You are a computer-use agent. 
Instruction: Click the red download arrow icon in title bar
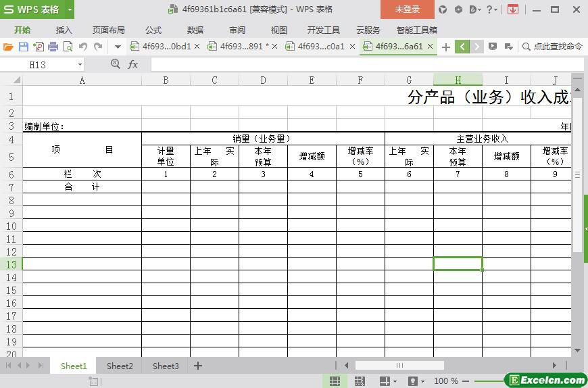coord(512,9)
